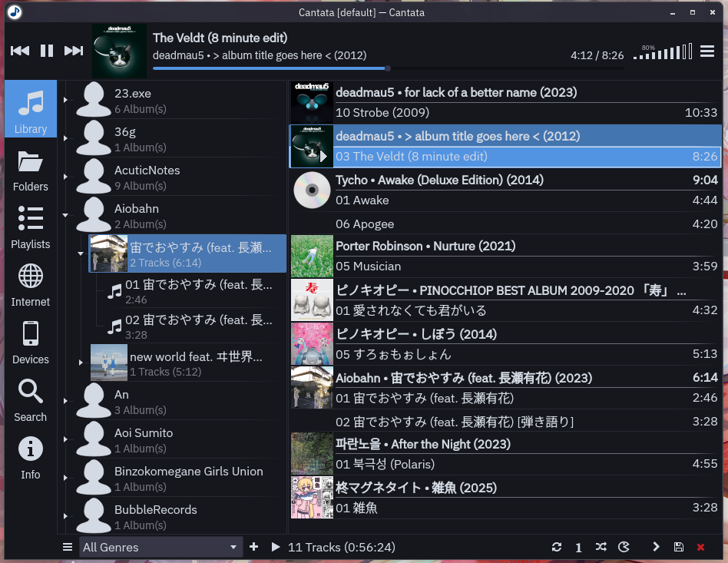Switch to the Library tab
The height and width of the screenshot is (563, 728).
point(31,109)
